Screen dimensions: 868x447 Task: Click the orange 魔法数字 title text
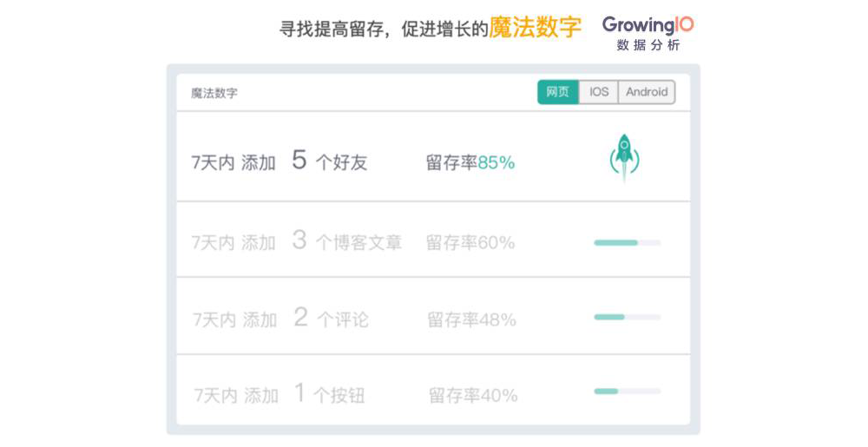pos(535,27)
